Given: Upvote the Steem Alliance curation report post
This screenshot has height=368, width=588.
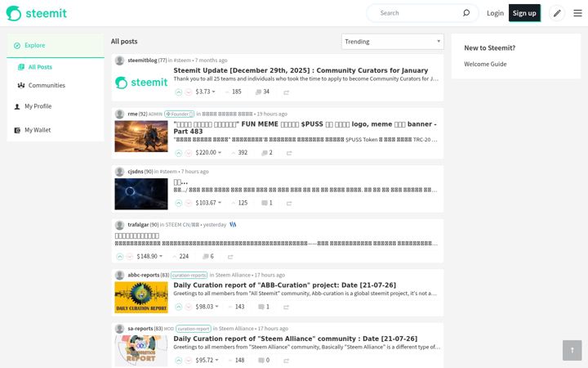Looking at the screenshot, I should click(179, 361).
